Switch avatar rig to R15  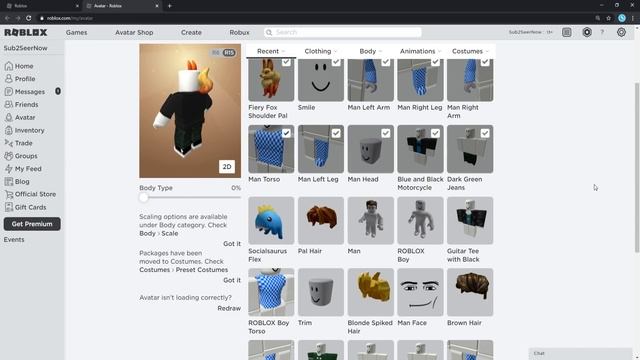229,53
